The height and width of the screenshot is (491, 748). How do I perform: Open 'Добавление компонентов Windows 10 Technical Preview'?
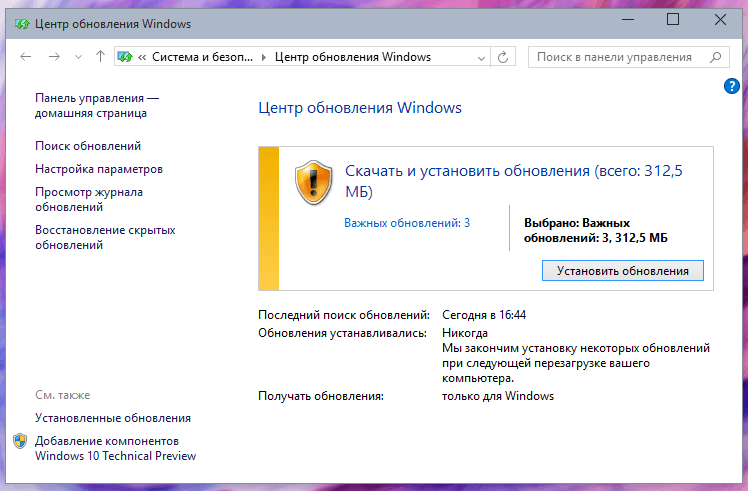click(x=115, y=448)
